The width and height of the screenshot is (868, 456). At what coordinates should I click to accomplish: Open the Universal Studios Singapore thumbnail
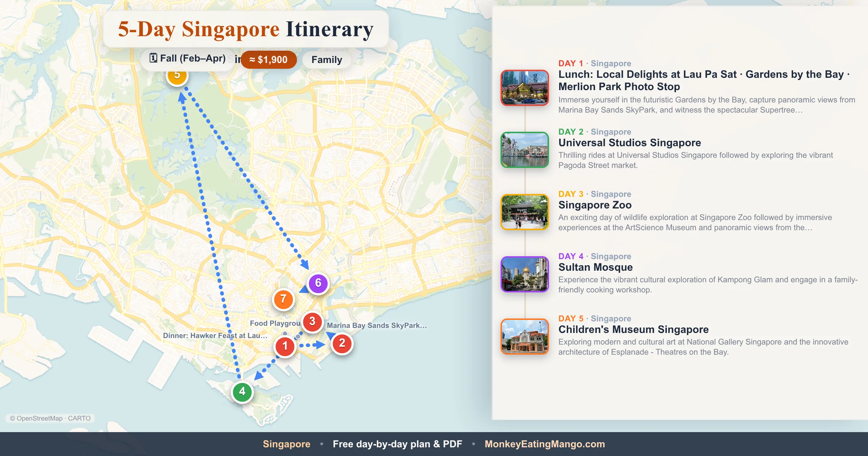(x=525, y=149)
